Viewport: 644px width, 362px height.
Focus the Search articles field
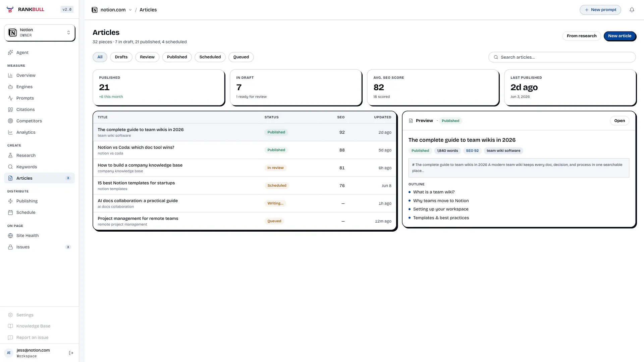562,57
